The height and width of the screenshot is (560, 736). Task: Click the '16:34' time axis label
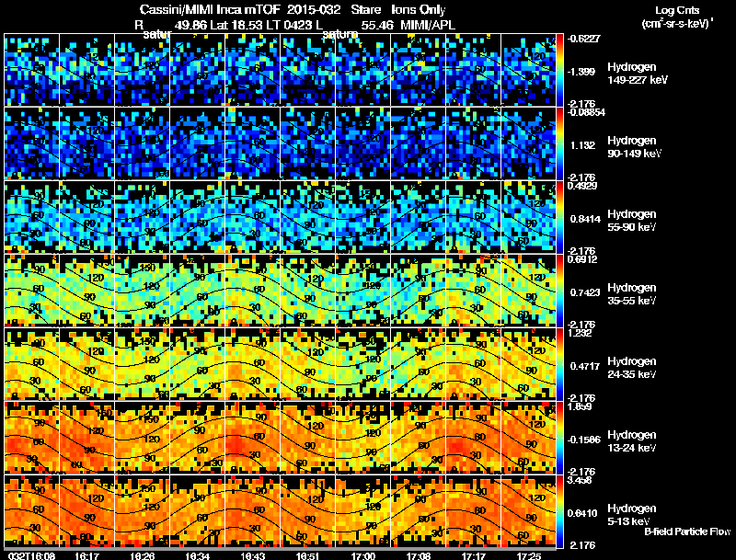197,555
